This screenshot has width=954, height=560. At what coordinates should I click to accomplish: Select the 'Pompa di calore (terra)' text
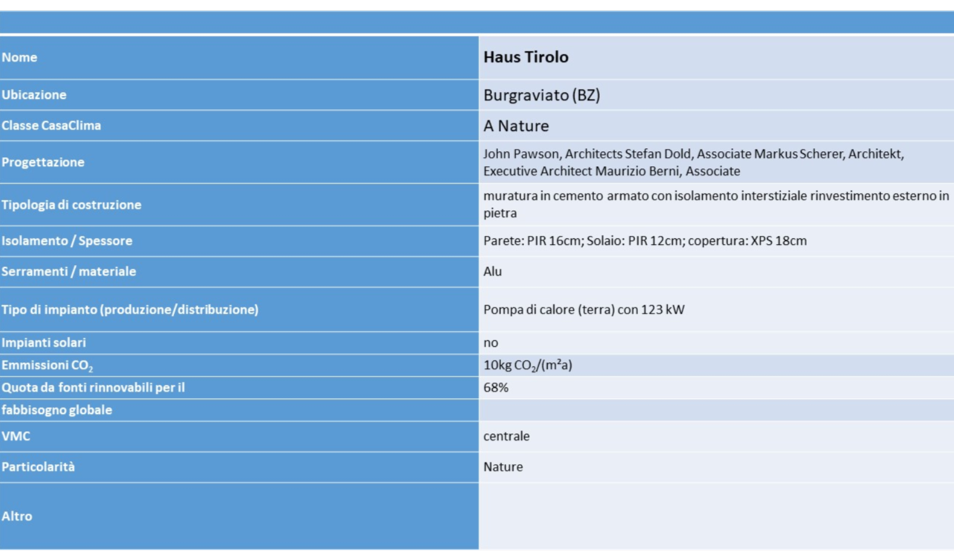(584, 310)
